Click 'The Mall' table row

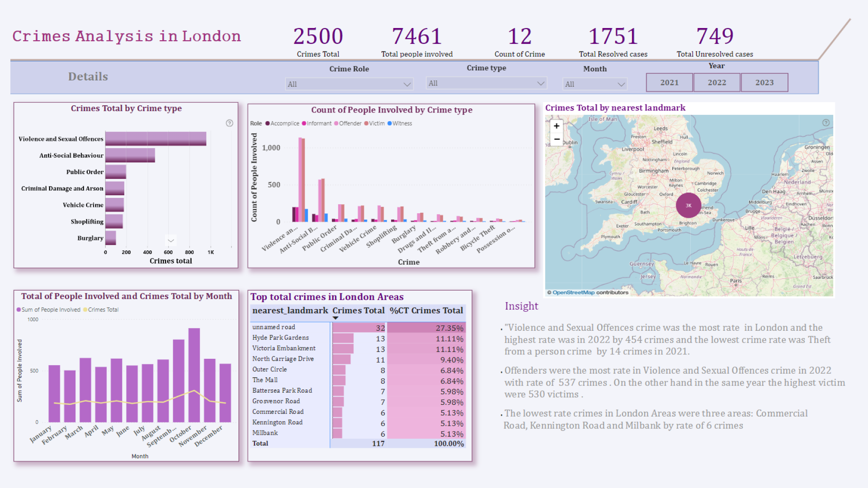(x=358, y=380)
